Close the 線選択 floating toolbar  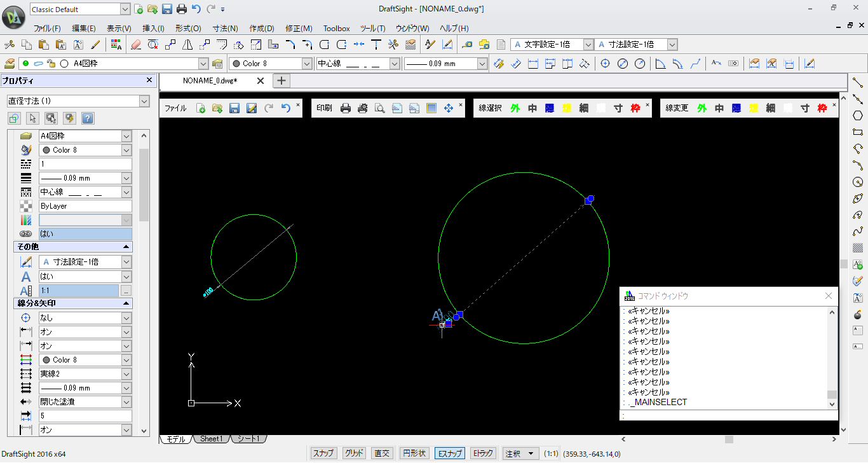pos(648,104)
